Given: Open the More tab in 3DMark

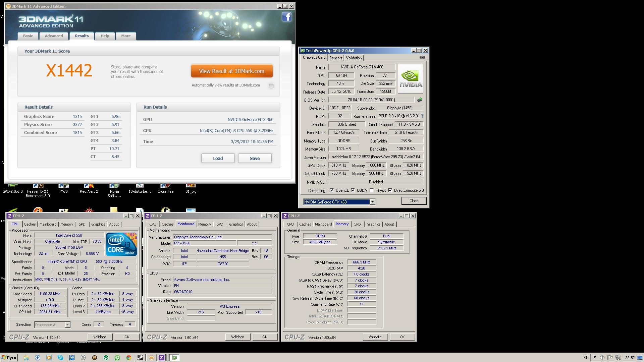Looking at the screenshot, I should click(x=126, y=36).
